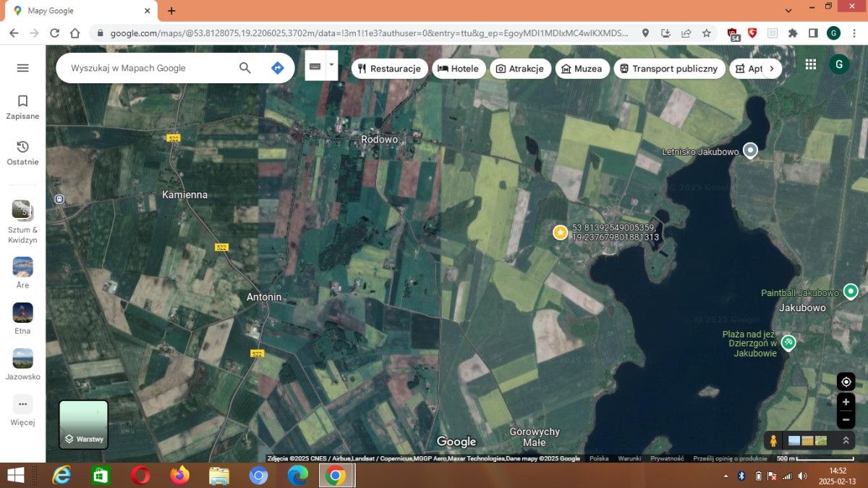Center map on my location
The image size is (868, 488).
click(846, 382)
